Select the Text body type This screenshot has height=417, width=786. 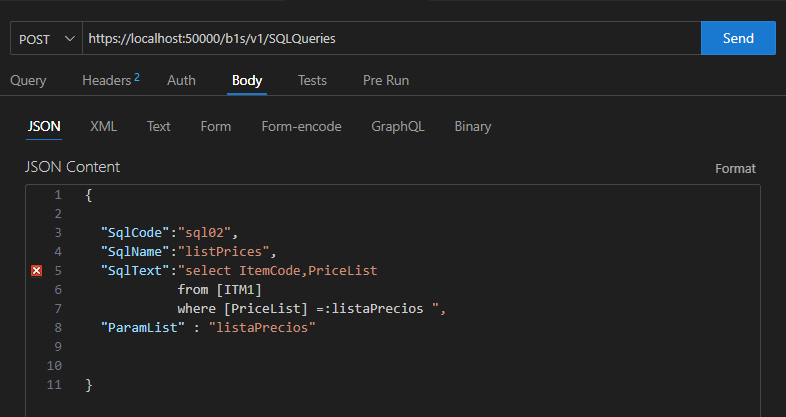click(158, 126)
